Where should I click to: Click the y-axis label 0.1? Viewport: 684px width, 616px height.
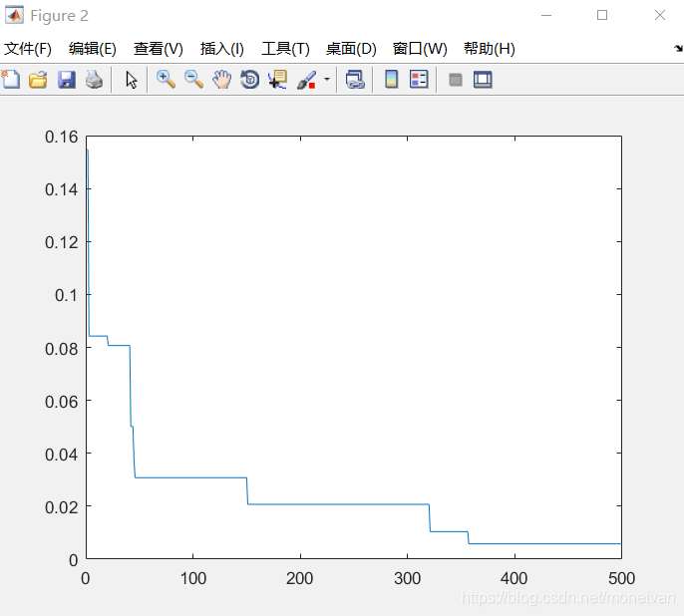coord(66,296)
